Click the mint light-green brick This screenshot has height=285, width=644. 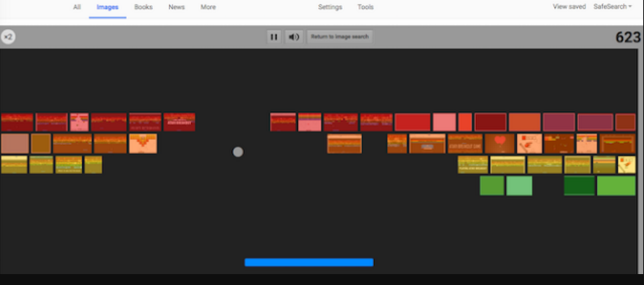tap(519, 185)
